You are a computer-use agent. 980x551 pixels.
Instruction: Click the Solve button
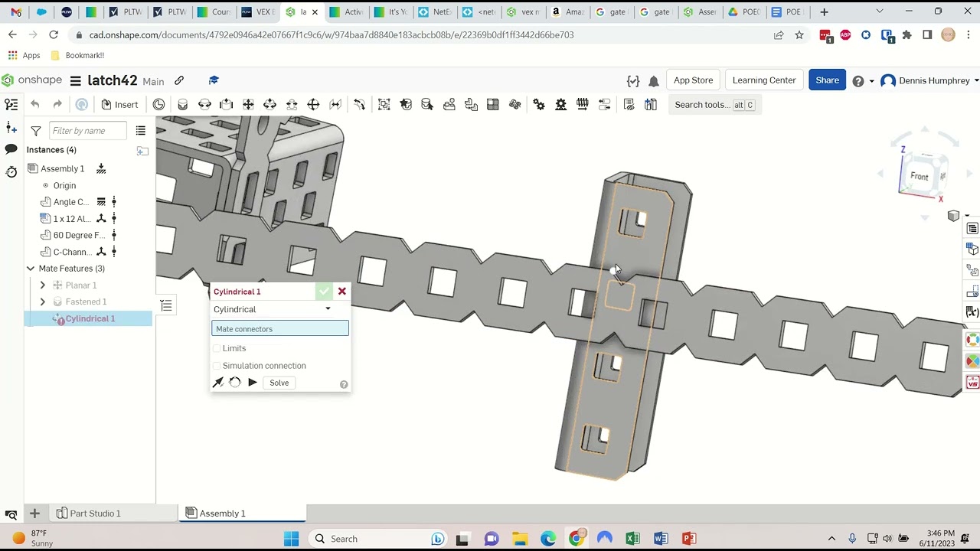(x=279, y=383)
